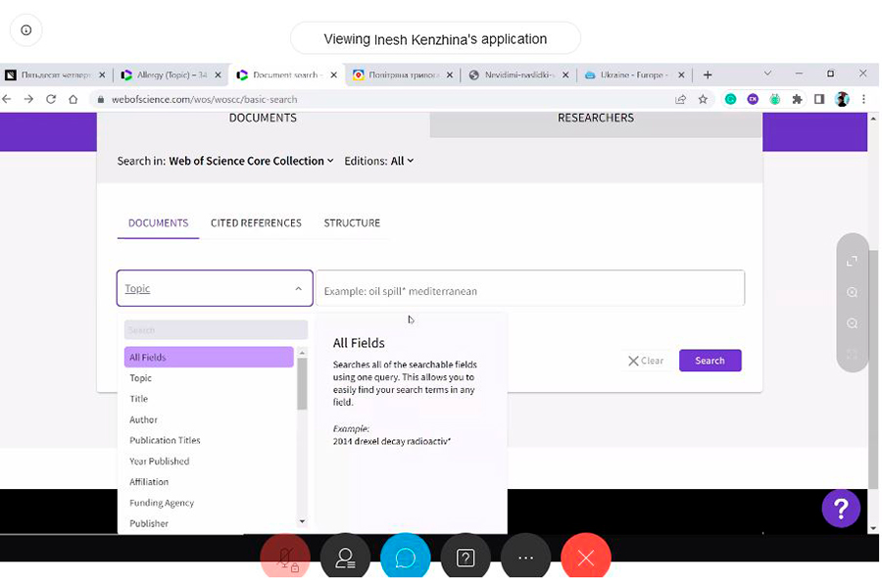Image resolution: width=882 pixels, height=588 pixels.
Task: Close the Document search tab
Action: click(x=334, y=74)
